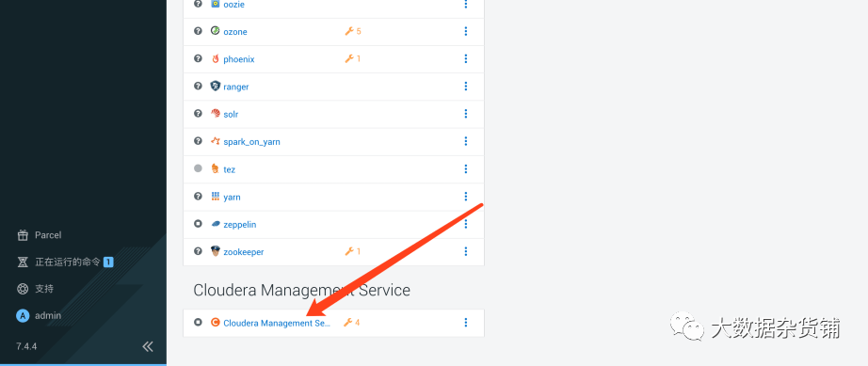View Cloudera Management Service's 4 configuration issues
Image resolution: width=868 pixels, height=366 pixels.
[353, 323]
